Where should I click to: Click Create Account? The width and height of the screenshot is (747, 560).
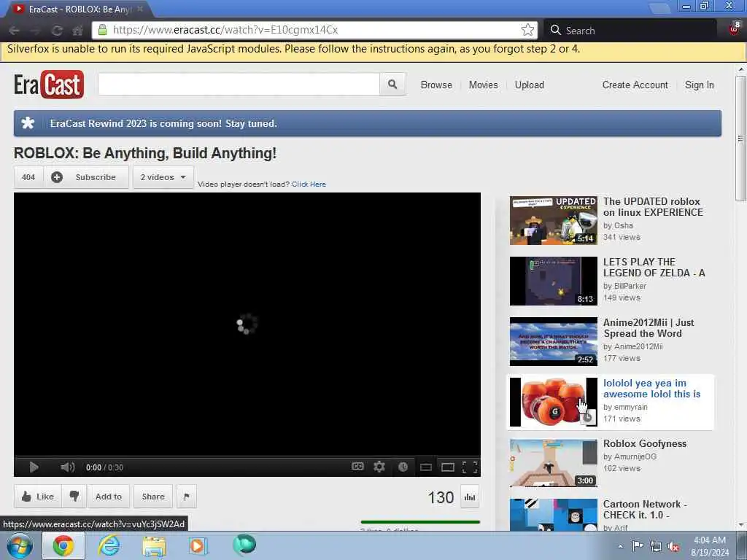click(x=635, y=85)
